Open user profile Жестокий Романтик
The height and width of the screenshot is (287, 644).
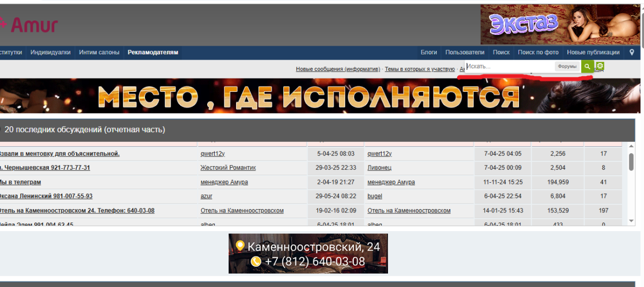click(x=228, y=168)
